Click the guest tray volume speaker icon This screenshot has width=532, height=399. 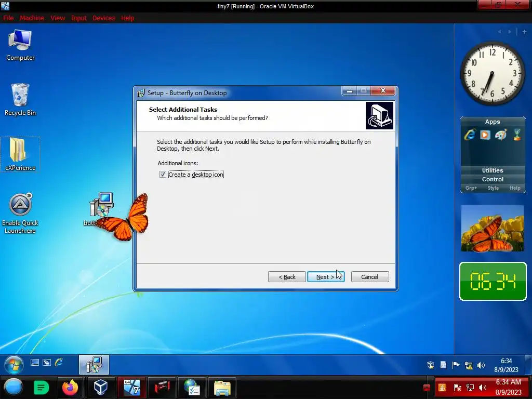pyautogui.click(x=481, y=365)
